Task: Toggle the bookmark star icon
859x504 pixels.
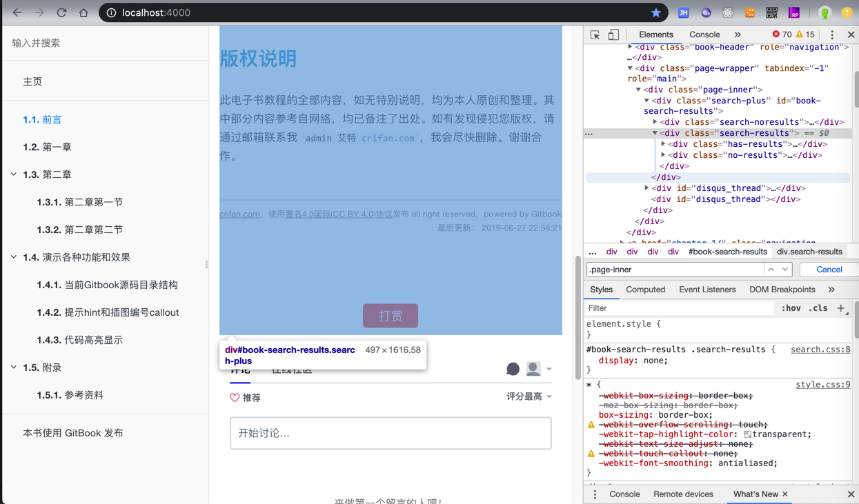Action: pos(656,12)
